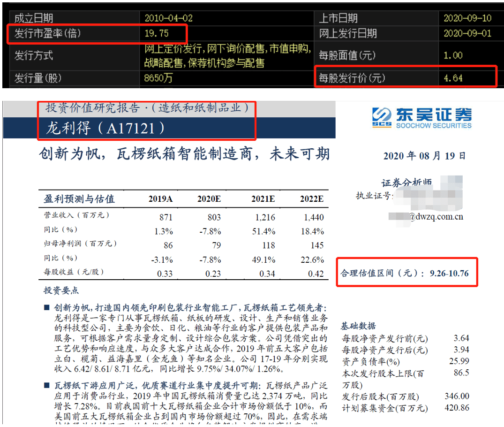Select the 2019A column header
Viewport: 504px width, 427px height.
point(160,199)
